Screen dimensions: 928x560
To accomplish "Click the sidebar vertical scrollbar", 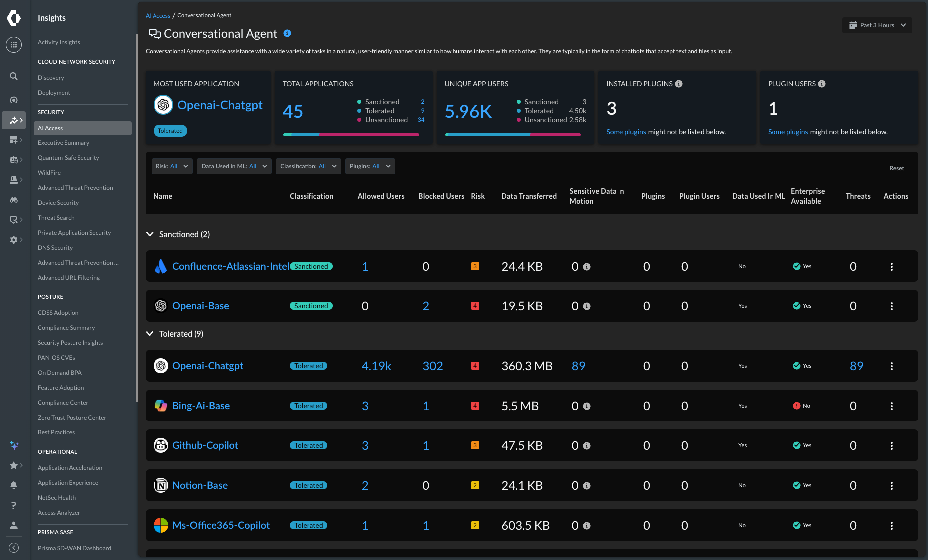I will click(x=136, y=218).
